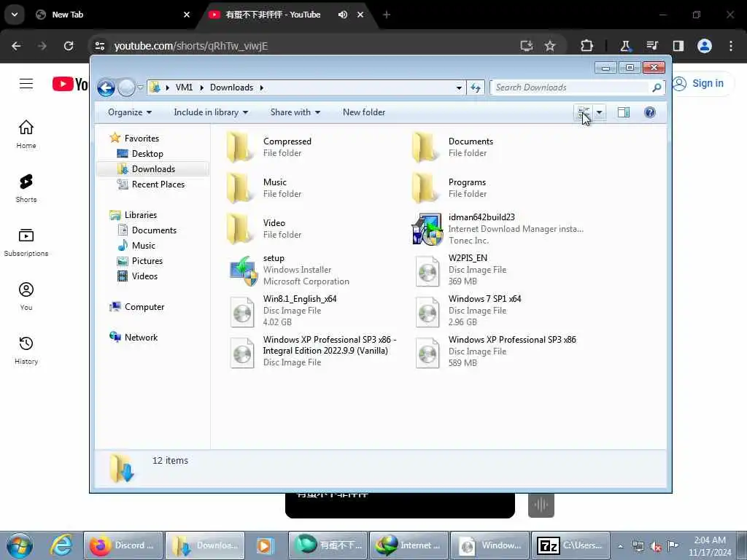This screenshot has width=747, height=560.
Task: Go to YouTube Shorts in sidebar
Action: tap(26, 188)
